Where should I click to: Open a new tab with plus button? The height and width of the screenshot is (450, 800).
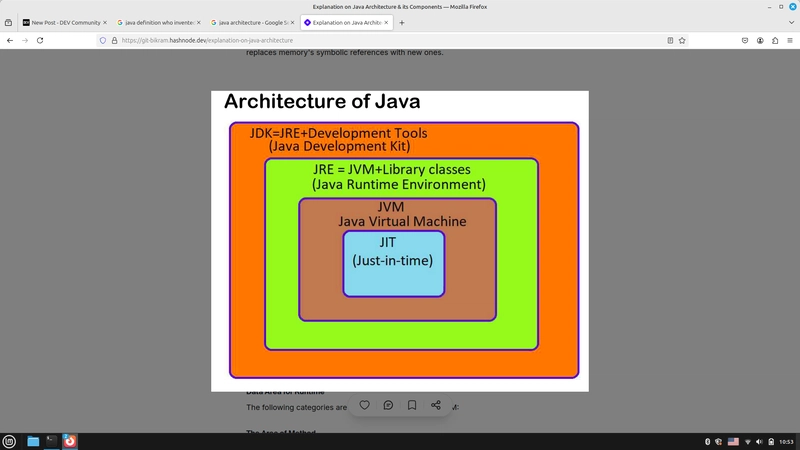(402, 22)
